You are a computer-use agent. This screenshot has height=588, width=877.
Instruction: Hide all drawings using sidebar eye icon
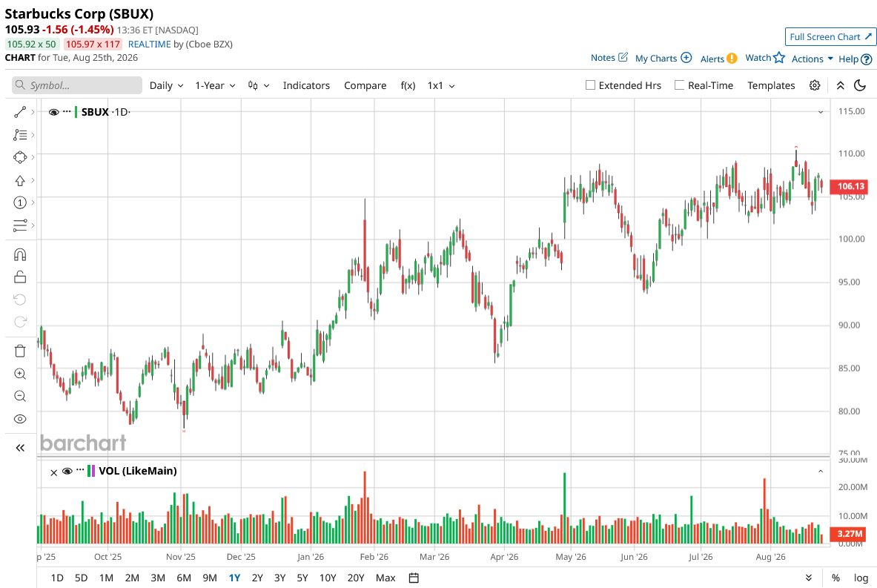(19, 419)
